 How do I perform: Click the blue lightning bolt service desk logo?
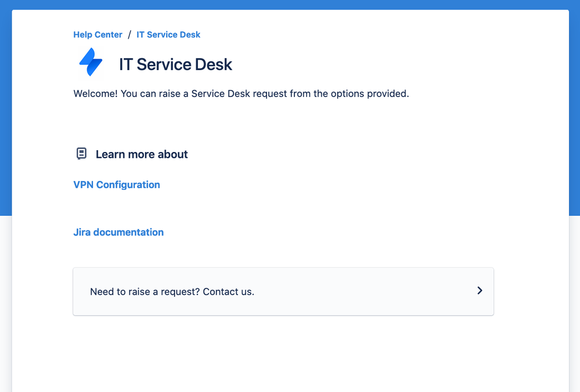click(91, 62)
